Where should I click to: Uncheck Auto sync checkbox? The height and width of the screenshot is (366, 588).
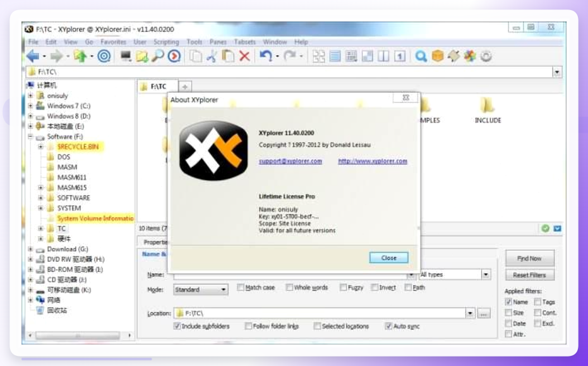[x=388, y=326]
